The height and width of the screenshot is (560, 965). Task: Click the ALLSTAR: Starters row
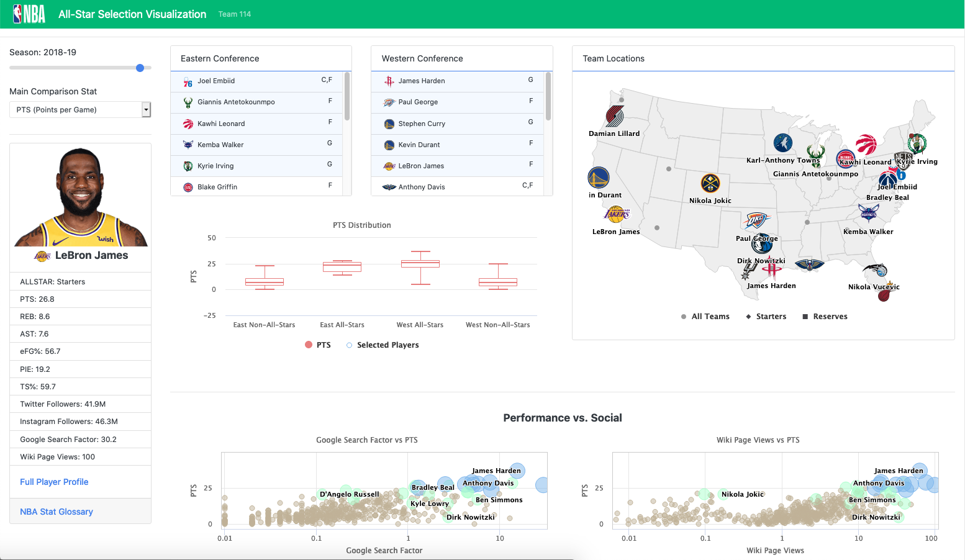coord(81,282)
